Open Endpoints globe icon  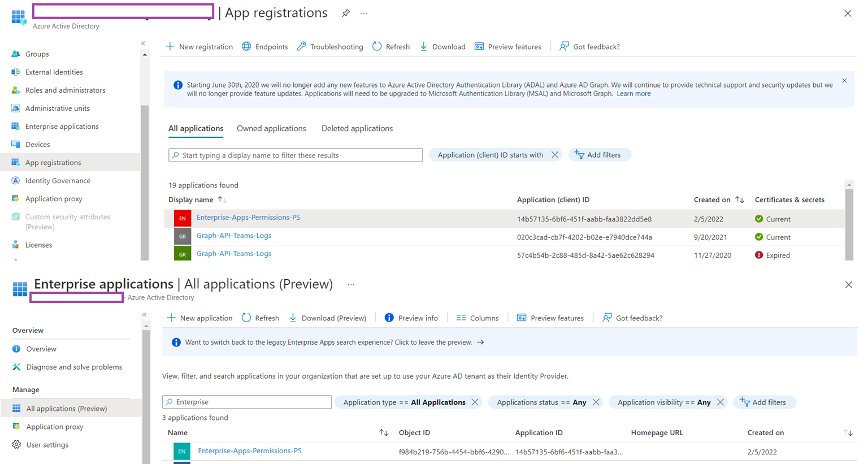(246, 46)
